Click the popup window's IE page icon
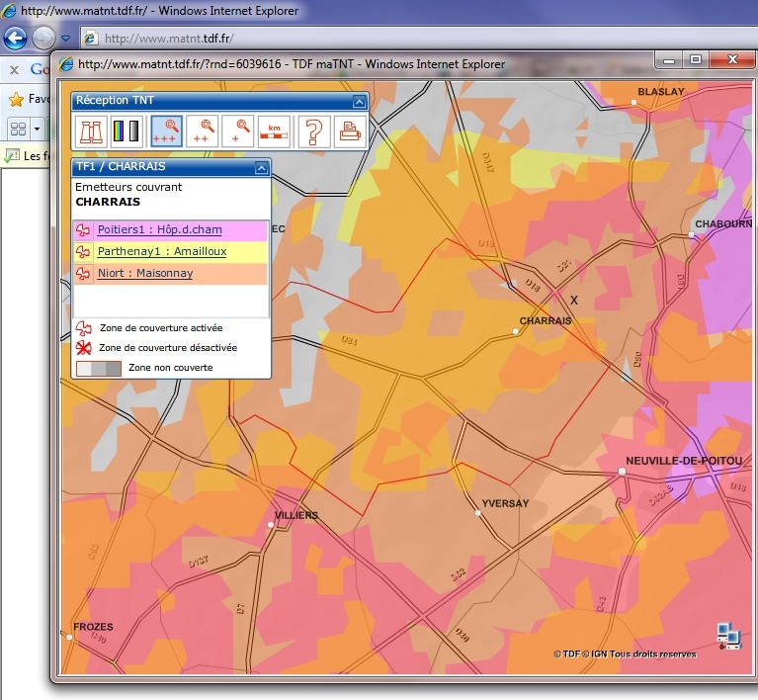 click(x=66, y=64)
